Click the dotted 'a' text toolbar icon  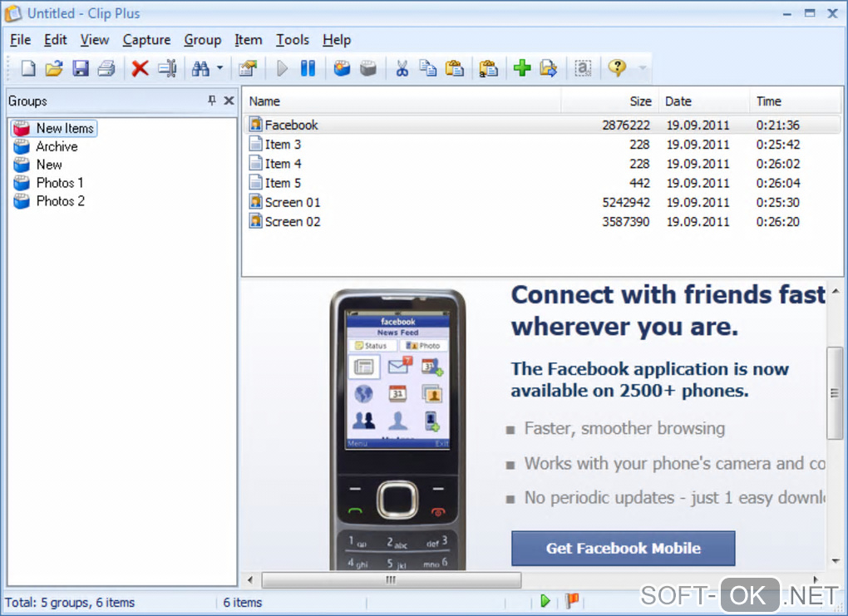coord(583,68)
